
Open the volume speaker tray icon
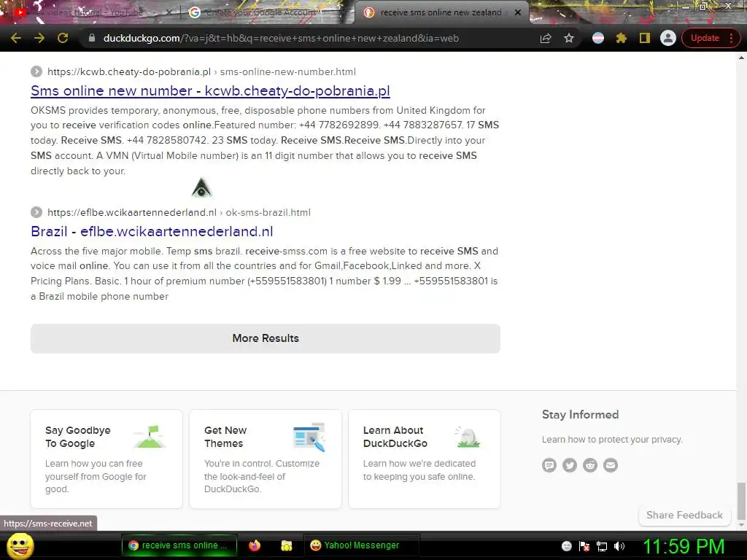[619, 546]
